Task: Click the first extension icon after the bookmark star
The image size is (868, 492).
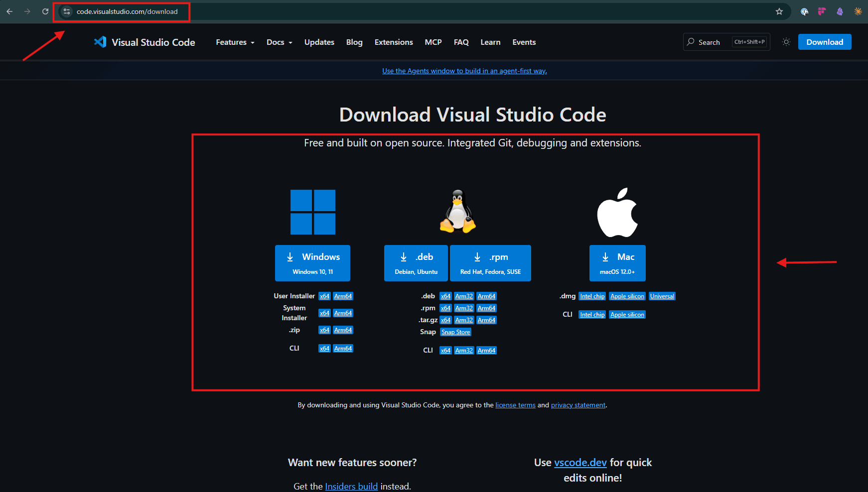Action: 804,11
